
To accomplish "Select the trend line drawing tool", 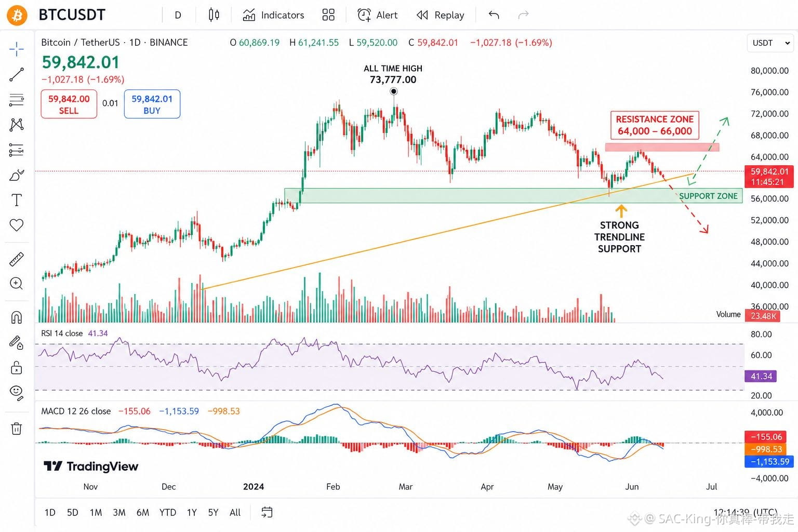I will tap(17, 75).
